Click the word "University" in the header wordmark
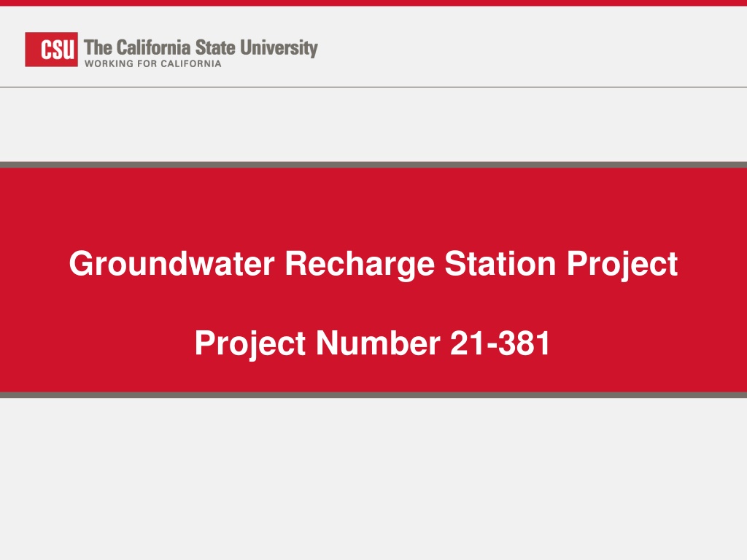Image resolution: width=747 pixels, height=560 pixels. (x=279, y=48)
